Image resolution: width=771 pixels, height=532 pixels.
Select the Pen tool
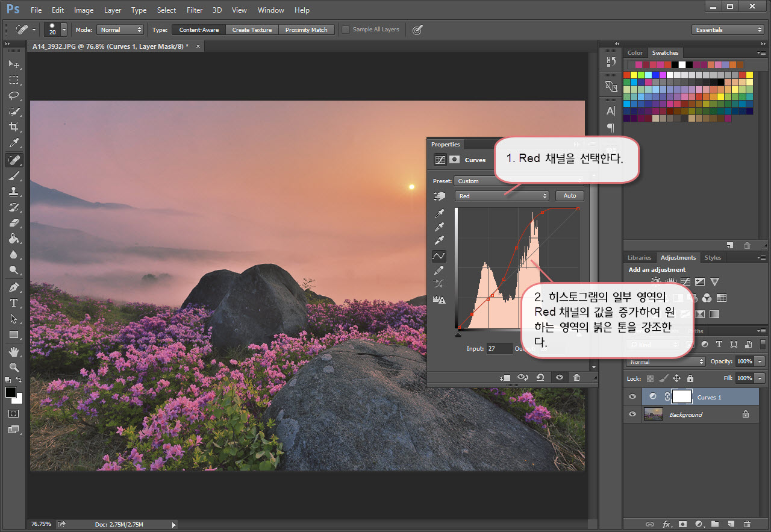point(14,287)
